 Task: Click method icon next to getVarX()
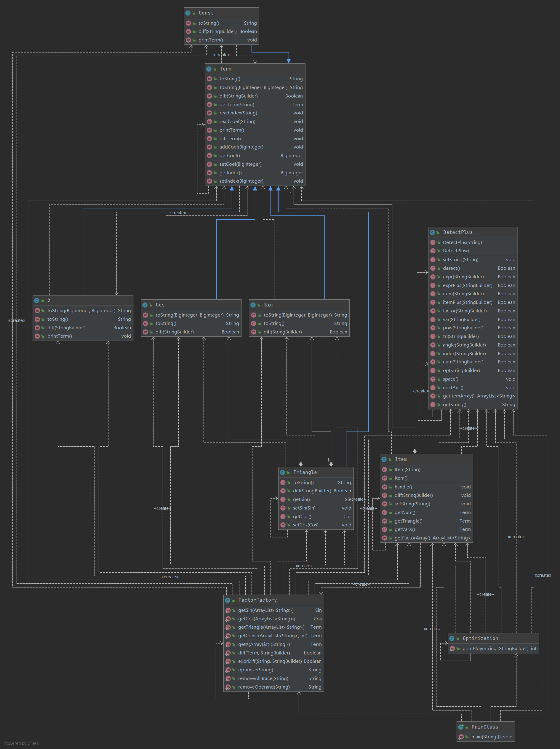click(x=385, y=529)
